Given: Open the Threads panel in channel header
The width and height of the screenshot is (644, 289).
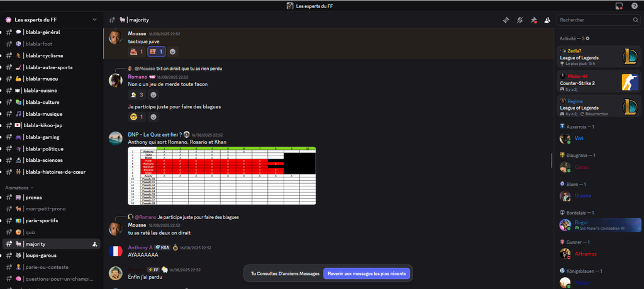Looking at the screenshot, I should 506,20.
